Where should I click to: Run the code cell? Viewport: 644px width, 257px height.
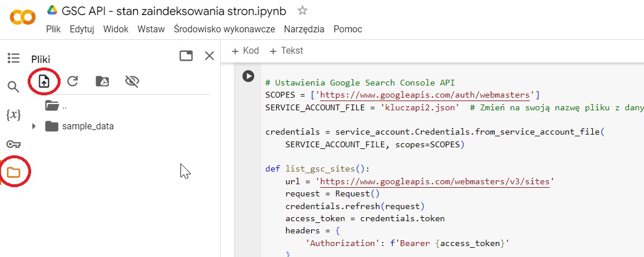click(248, 76)
